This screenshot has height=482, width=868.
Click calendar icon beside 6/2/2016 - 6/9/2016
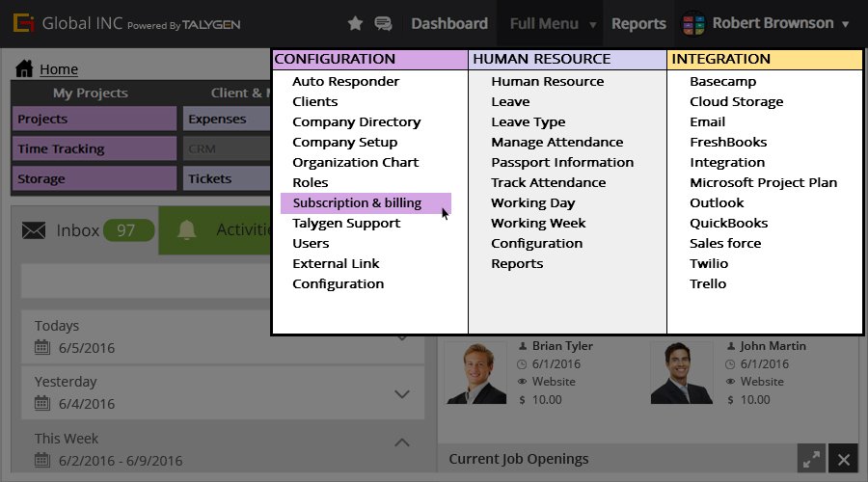[42, 460]
